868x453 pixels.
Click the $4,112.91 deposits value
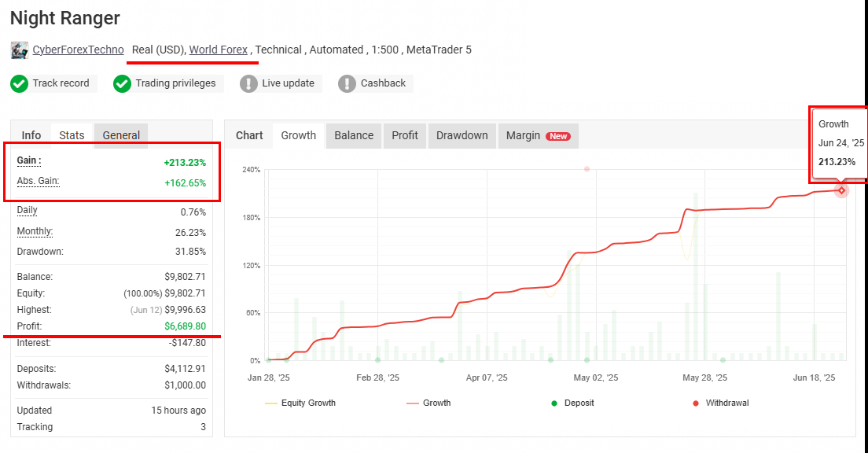185,369
